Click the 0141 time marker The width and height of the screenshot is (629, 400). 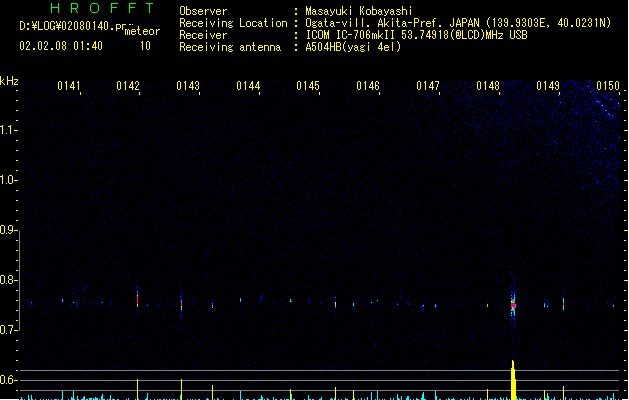point(69,86)
